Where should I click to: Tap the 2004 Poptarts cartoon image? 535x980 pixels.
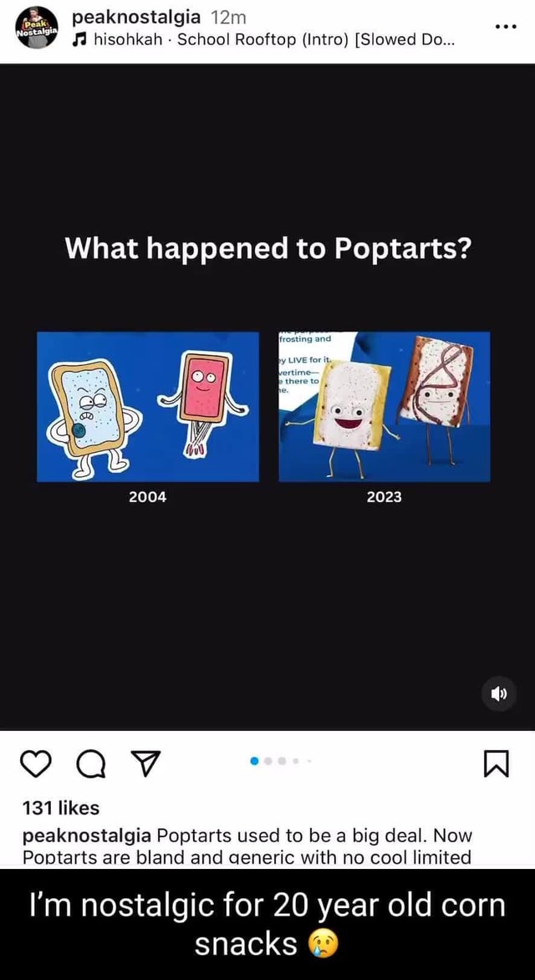click(147, 407)
